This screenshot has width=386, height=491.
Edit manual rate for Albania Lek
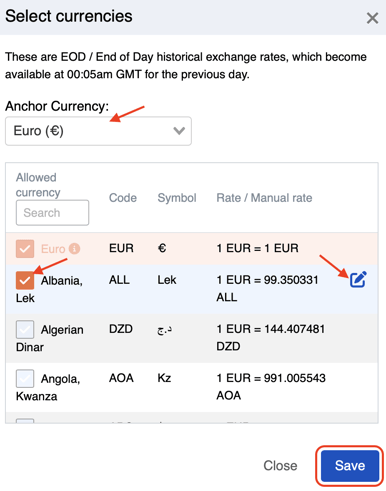[x=358, y=279]
